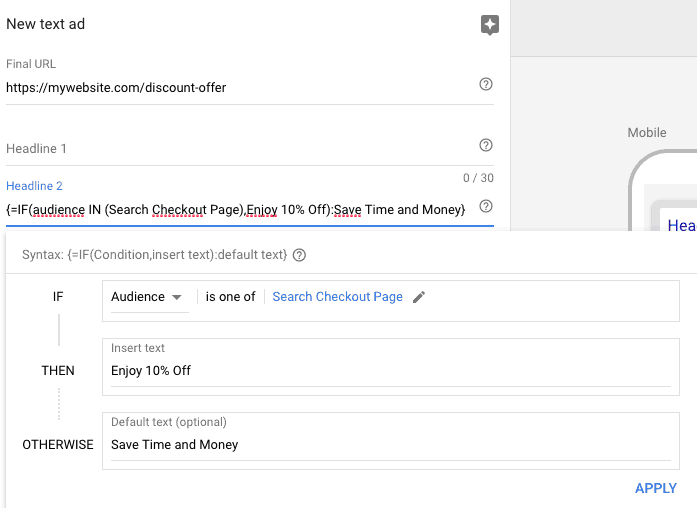Select the 'THEN' label
Viewport: 697px width, 508px height.
tap(58, 371)
